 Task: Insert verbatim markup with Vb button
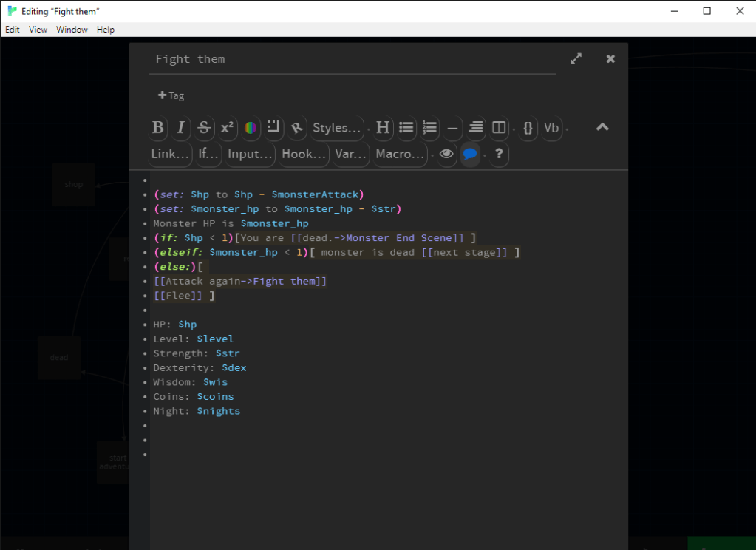coord(551,128)
